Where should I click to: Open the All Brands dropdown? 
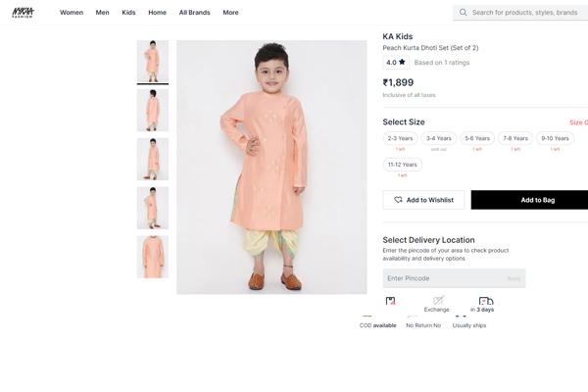pos(194,13)
